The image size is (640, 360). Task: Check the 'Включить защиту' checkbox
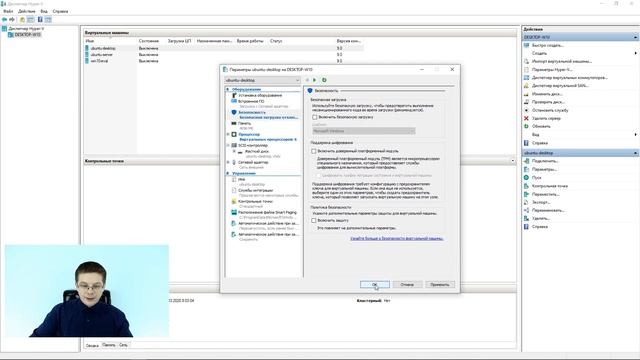coord(314,220)
